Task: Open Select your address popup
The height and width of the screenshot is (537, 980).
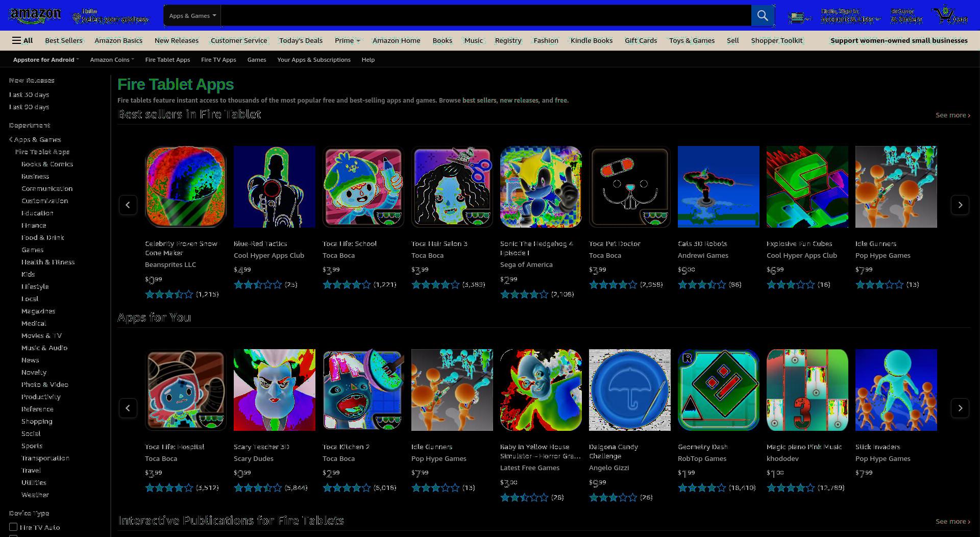Action: 111,16
